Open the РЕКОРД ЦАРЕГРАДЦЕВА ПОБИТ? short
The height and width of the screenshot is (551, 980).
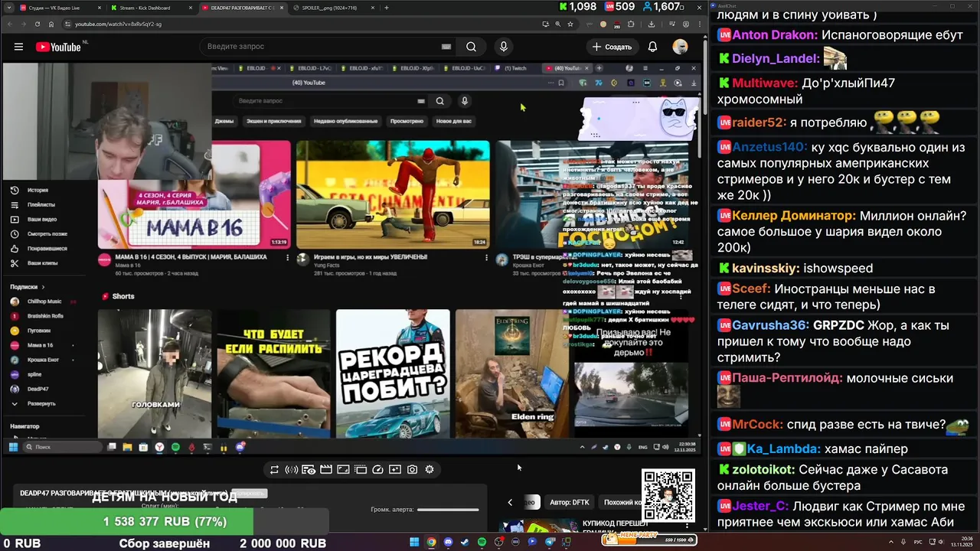pos(393,373)
